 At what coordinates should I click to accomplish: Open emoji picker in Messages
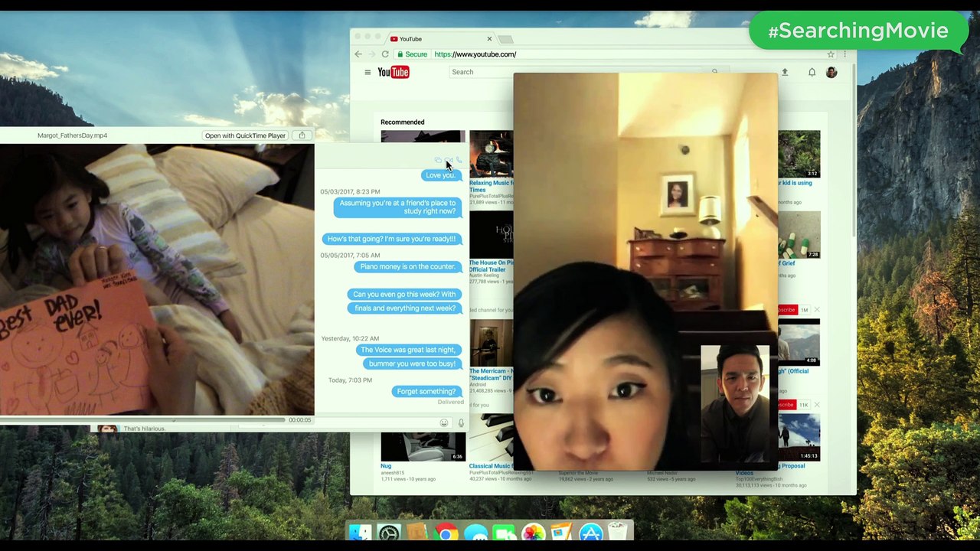pos(443,423)
